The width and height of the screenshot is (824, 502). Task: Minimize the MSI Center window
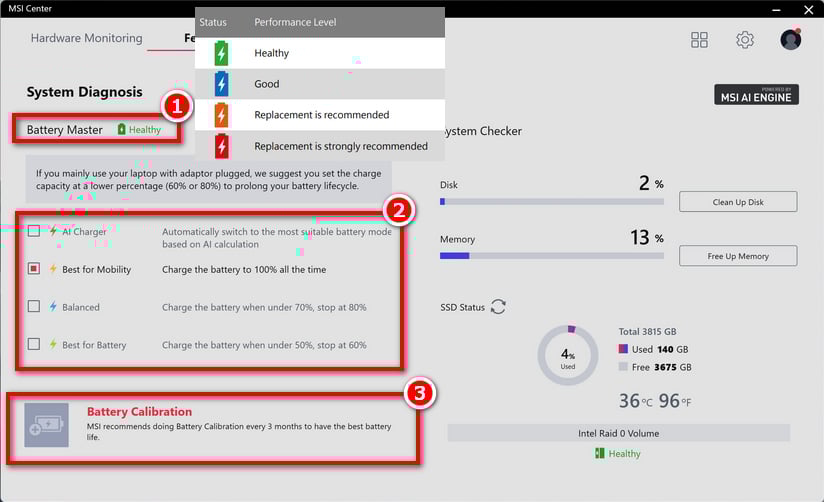pyautogui.click(x=776, y=9)
